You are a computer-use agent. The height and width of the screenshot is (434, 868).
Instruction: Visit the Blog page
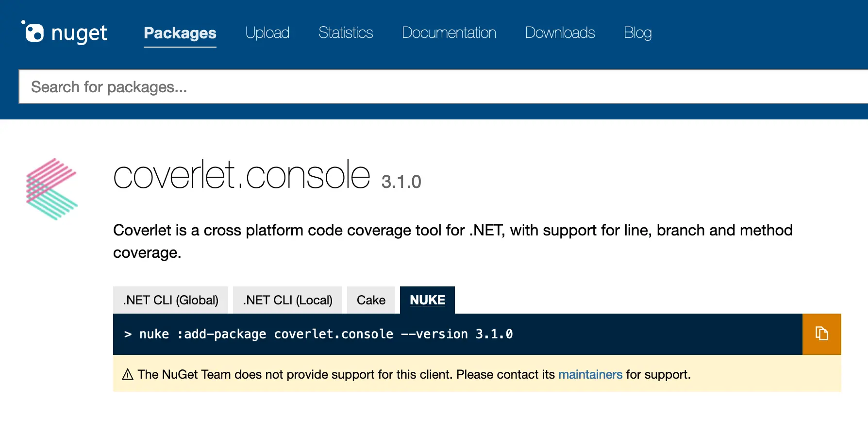pos(638,33)
